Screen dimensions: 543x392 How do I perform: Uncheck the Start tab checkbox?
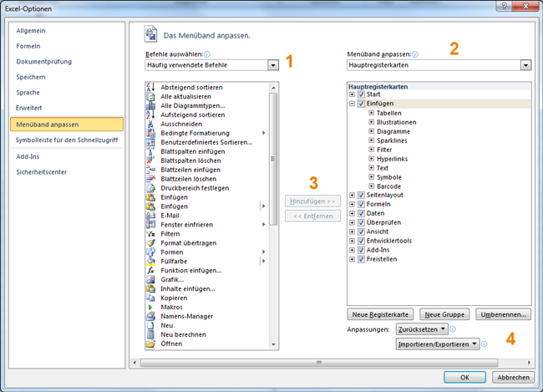(361, 94)
